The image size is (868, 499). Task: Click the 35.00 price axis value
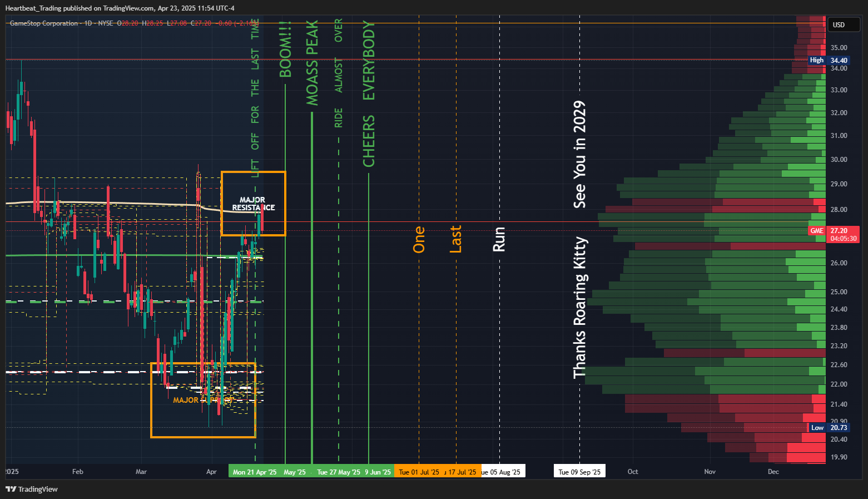(839, 48)
